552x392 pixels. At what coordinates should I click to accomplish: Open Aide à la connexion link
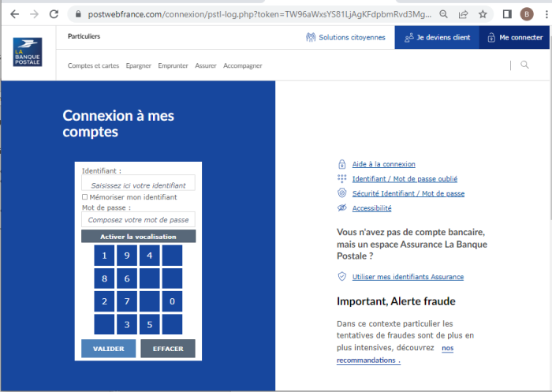[x=384, y=164]
